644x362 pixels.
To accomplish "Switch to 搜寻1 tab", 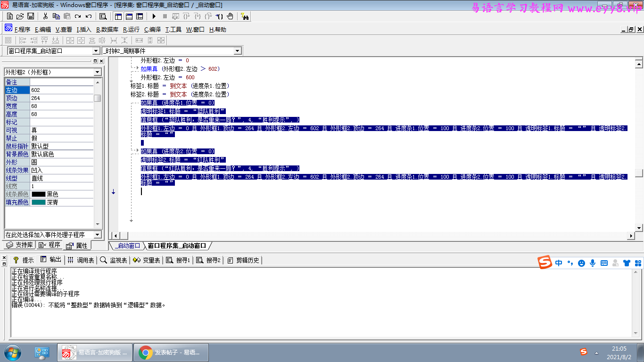I will [x=178, y=260].
